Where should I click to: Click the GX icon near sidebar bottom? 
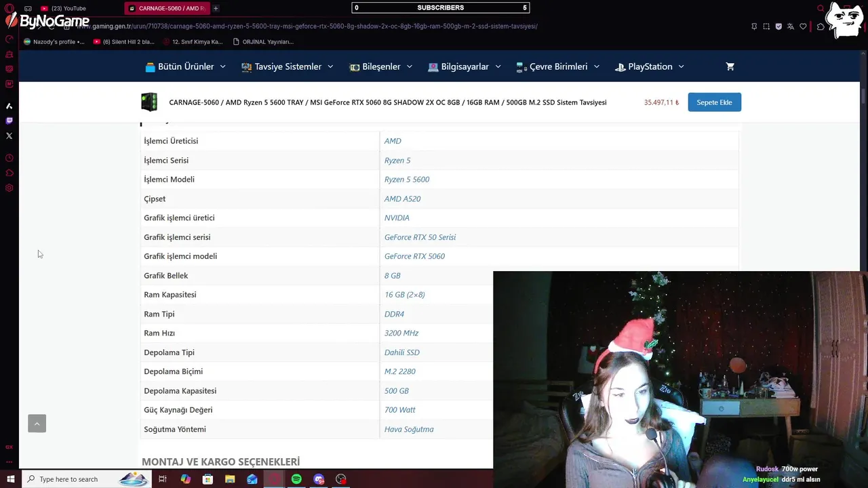9,447
